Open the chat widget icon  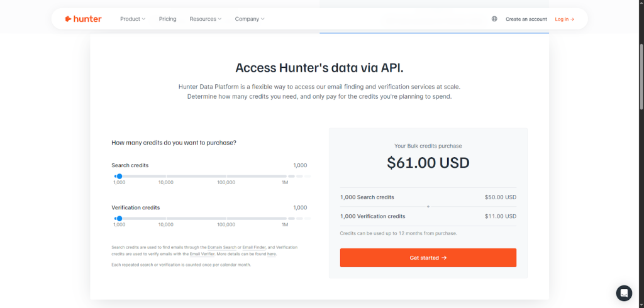[624, 293]
